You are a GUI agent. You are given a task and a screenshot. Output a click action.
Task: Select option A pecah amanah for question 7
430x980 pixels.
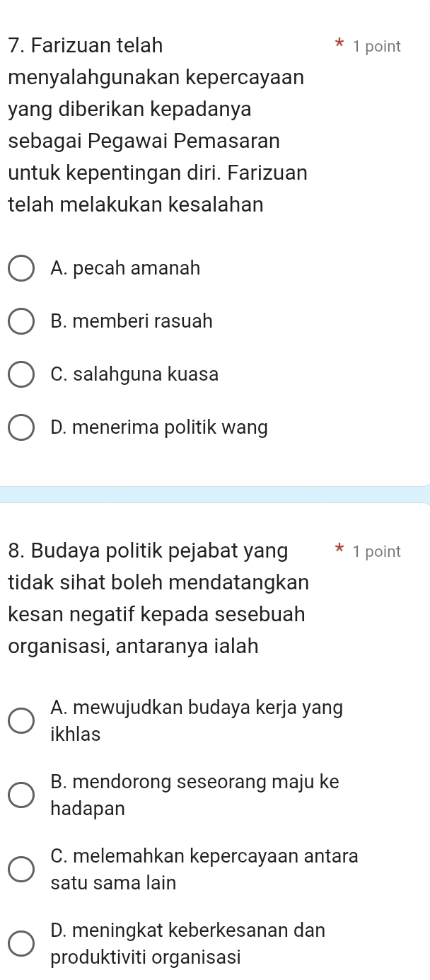tap(21, 268)
